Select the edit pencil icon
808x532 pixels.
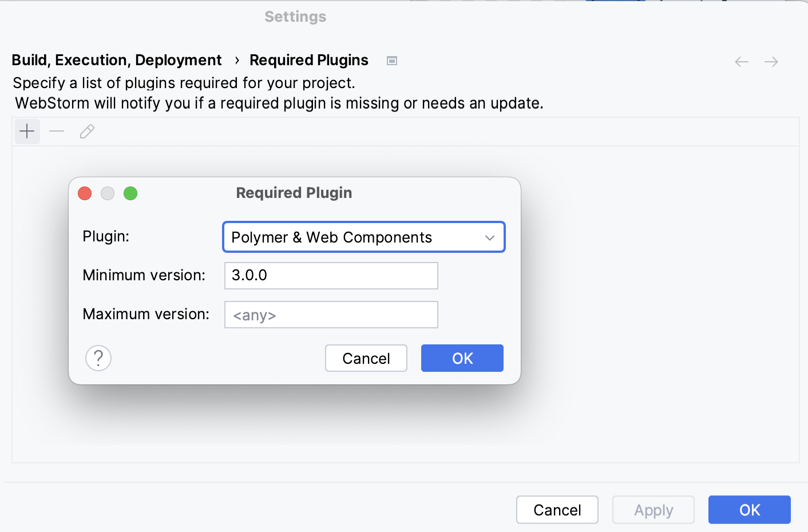point(86,131)
